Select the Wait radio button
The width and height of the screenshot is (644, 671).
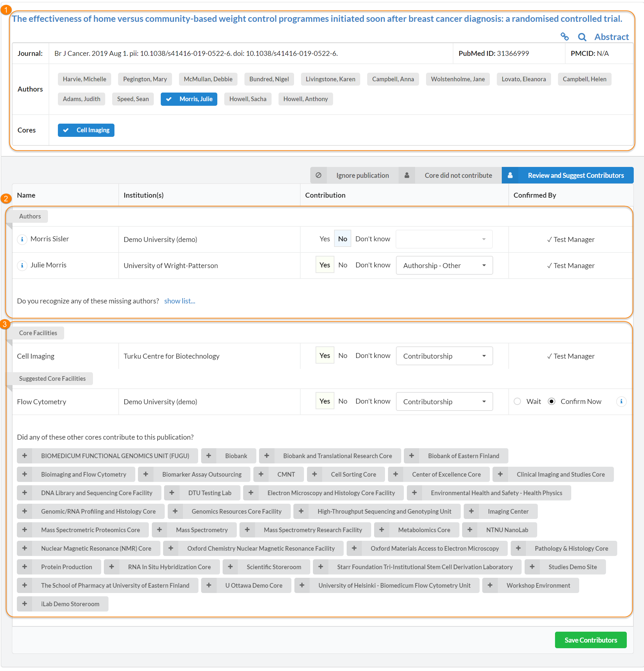click(x=517, y=401)
